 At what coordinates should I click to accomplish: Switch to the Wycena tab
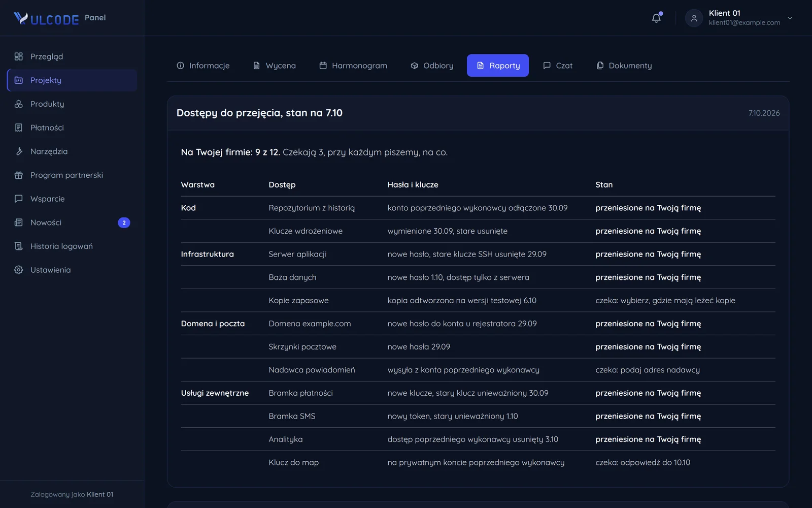click(274, 66)
